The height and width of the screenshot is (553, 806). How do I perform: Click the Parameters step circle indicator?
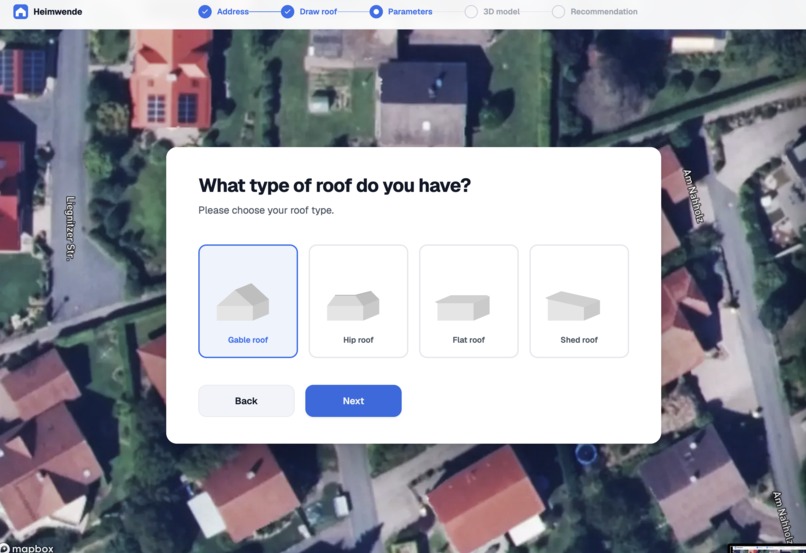click(376, 11)
